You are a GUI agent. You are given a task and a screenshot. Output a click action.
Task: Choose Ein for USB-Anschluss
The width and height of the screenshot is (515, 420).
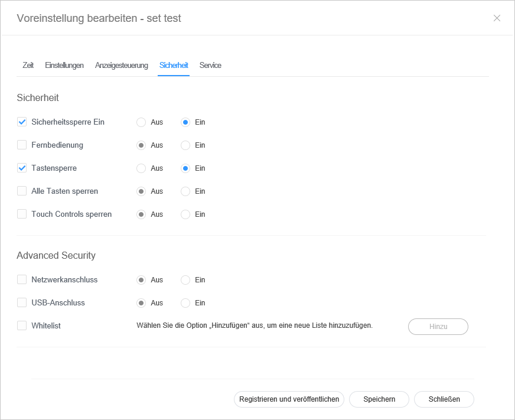(185, 303)
